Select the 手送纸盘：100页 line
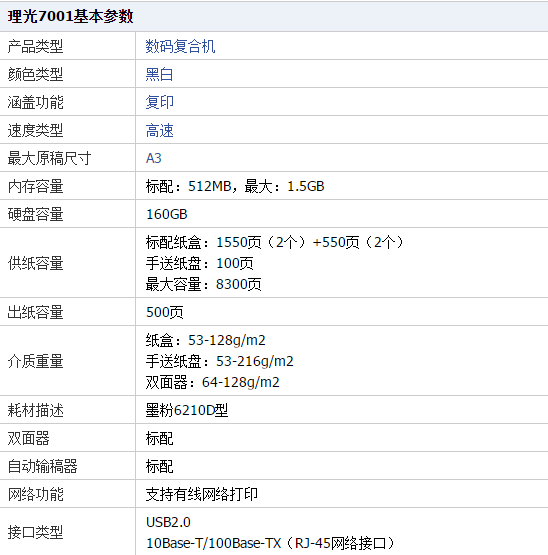This screenshot has width=548, height=555. 200,263
